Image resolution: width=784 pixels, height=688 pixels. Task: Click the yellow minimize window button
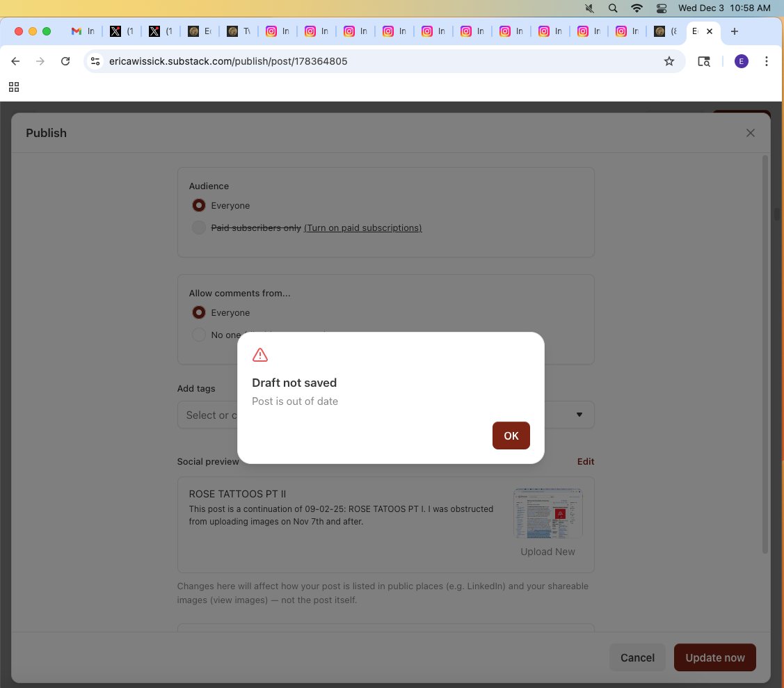point(33,31)
